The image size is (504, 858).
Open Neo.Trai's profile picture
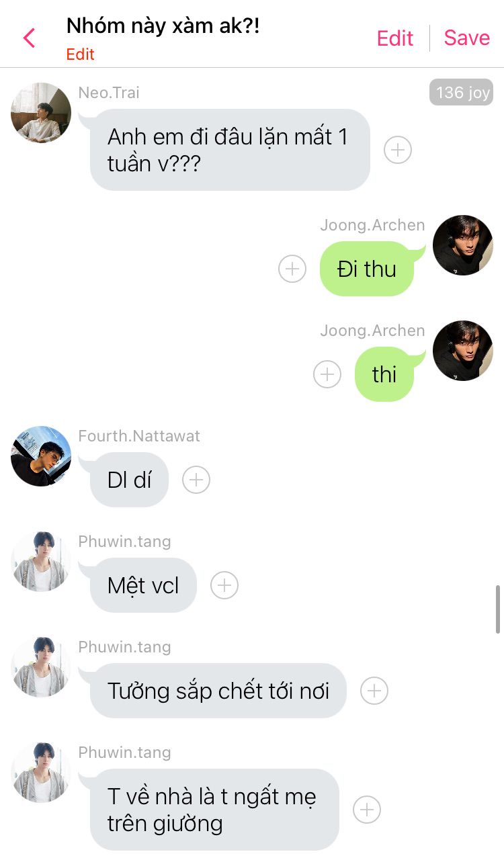pyautogui.click(x=41, y=113)
